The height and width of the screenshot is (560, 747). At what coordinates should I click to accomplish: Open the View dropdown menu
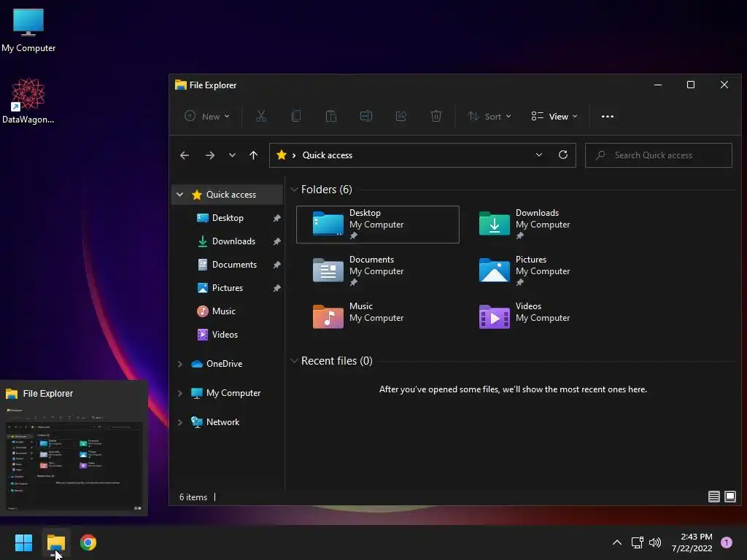(x=554, y=116)
